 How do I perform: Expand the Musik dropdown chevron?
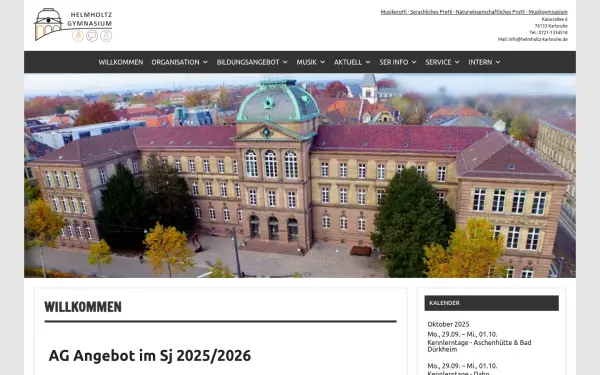point(323,62)
